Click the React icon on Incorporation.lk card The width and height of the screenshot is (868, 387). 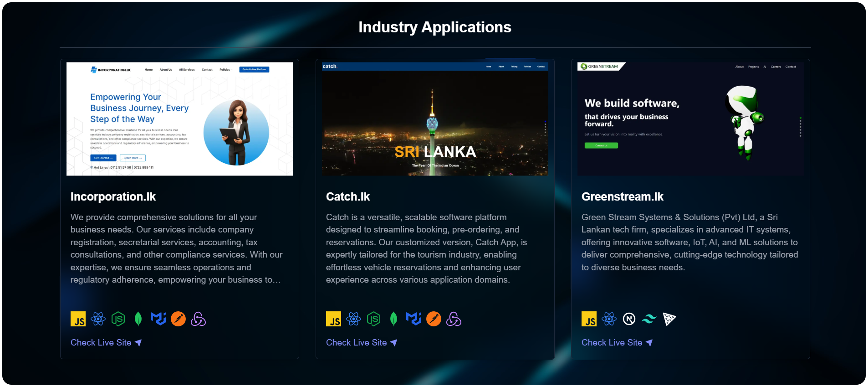[x=98, y=319]
